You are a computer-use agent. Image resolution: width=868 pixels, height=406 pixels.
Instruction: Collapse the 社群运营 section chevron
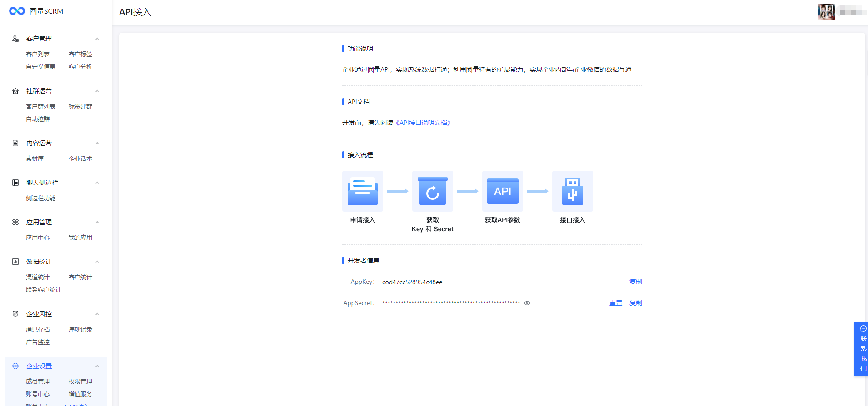[97, 91]
